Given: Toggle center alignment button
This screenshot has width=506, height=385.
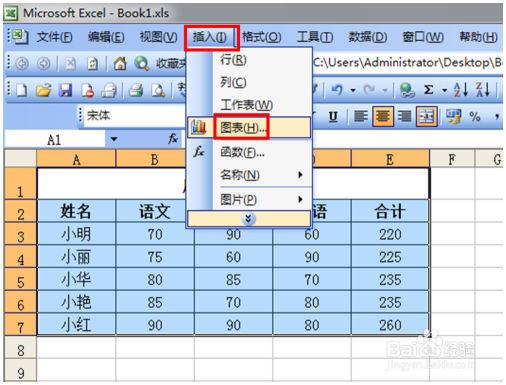Looking at the screenshot, I should coord(383,116).
